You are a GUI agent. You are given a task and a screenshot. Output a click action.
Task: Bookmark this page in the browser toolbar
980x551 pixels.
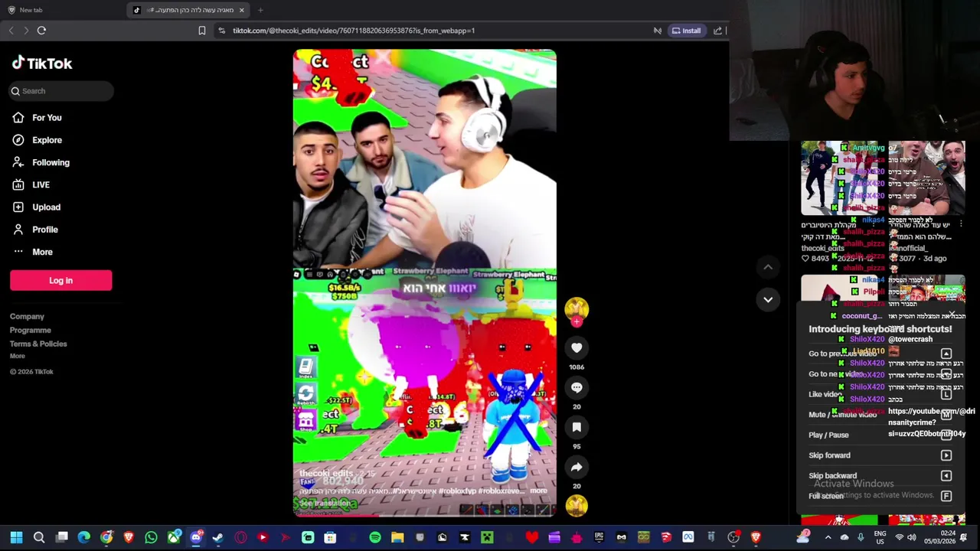[202, 31]
